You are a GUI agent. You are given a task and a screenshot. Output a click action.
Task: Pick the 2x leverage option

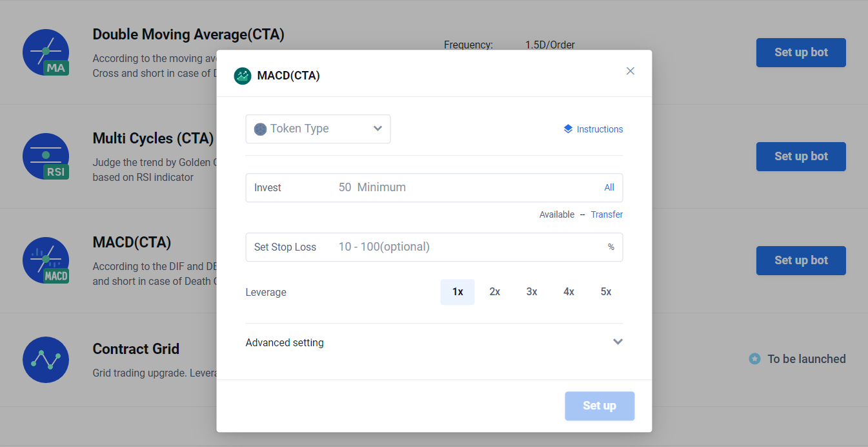click(x=495, y=292)
